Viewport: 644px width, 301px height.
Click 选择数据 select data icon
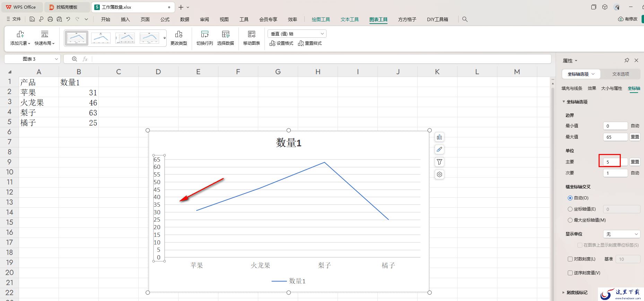click(x=226, y=34)
